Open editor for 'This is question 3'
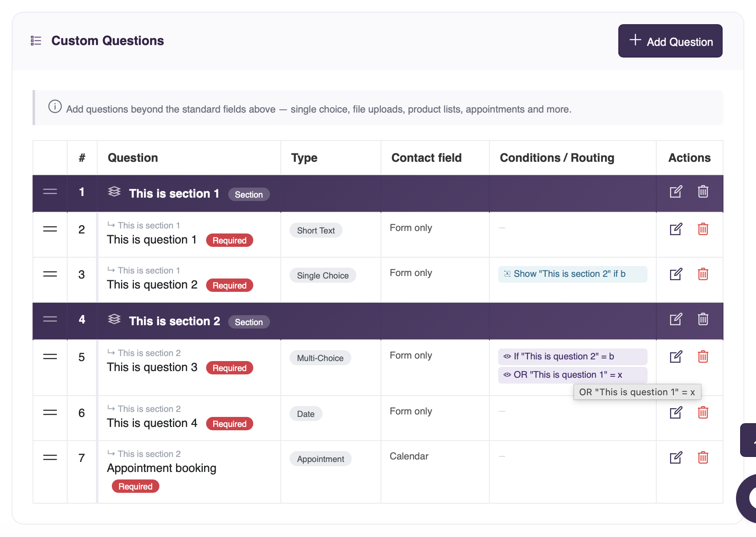 [x=676, y=357]
